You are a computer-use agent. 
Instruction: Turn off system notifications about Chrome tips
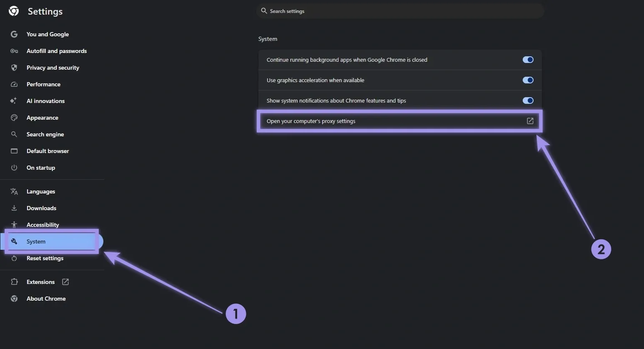point(528,100)
